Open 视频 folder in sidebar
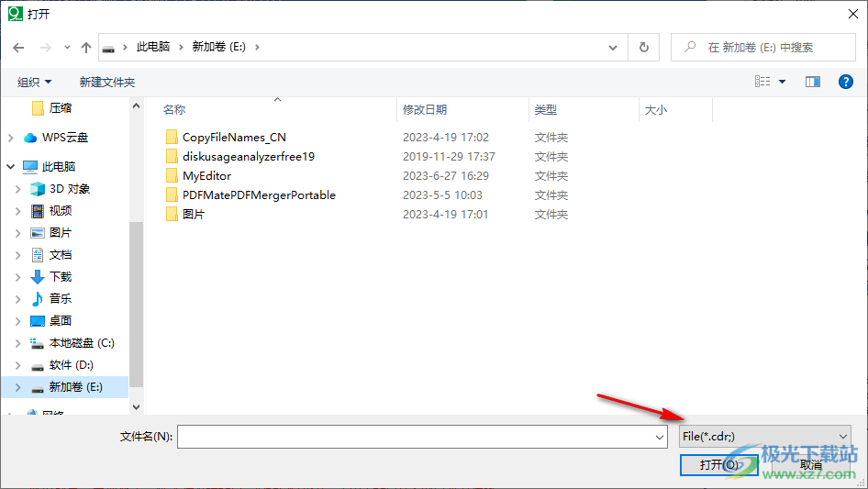The height and width of the screenshot is (489, 868). (x=60, y=210)
